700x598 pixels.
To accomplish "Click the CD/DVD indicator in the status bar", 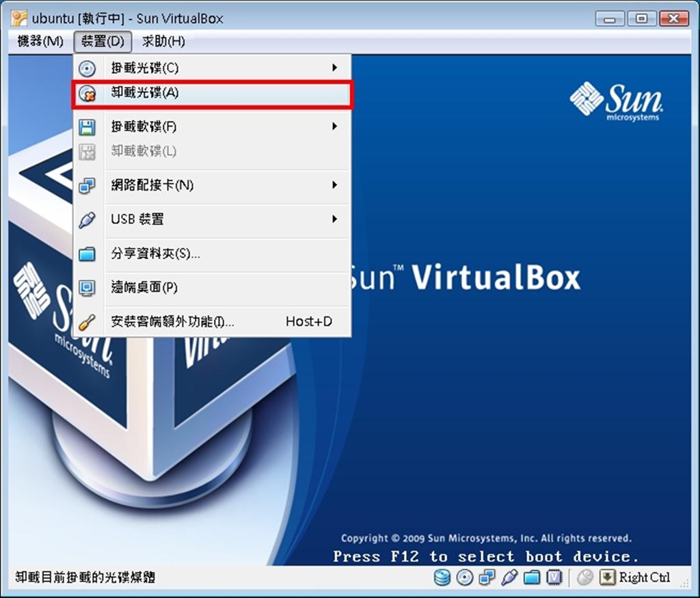I will click(x=464, y=577).
